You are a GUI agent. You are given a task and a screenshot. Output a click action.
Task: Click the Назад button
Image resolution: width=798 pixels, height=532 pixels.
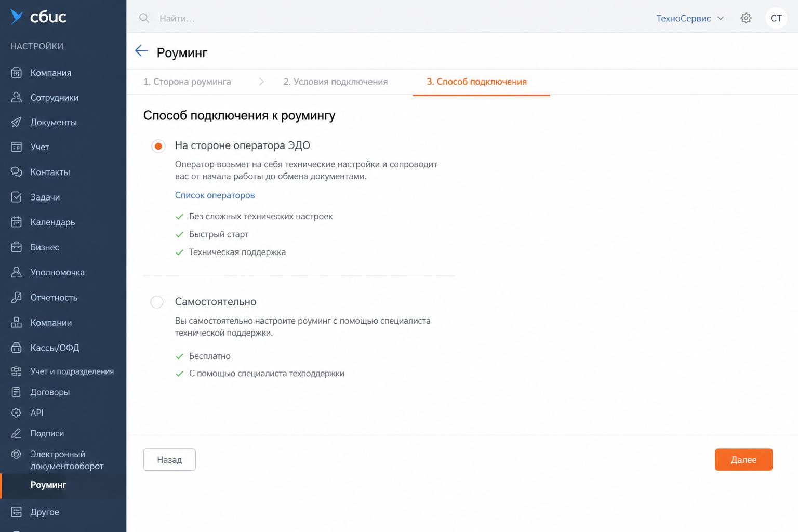pyautogui.click(x=169, y=460)
